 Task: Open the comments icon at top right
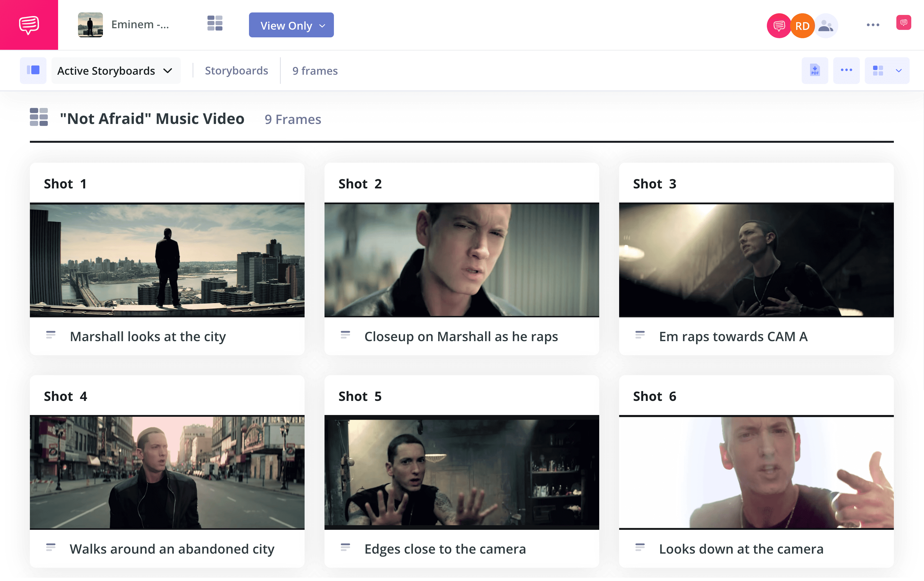pos(904,23)
